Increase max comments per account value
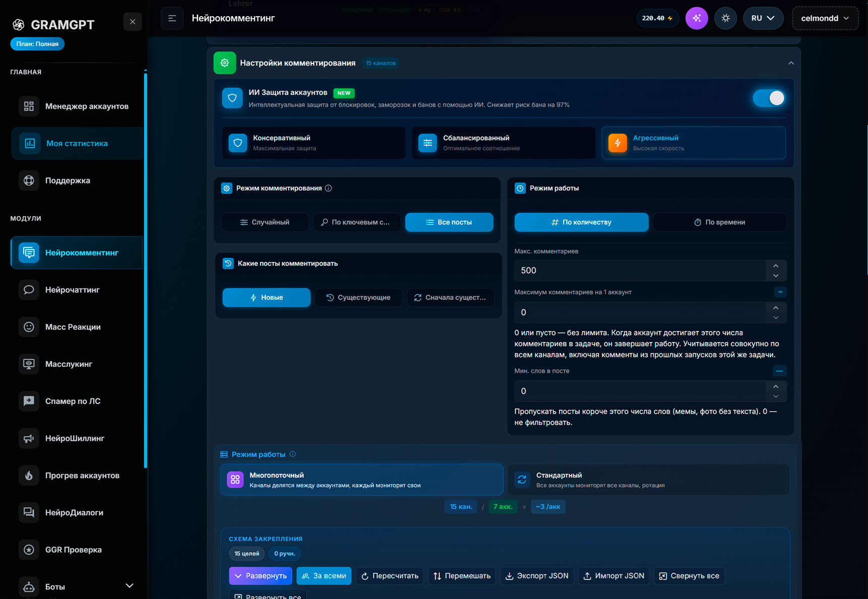868x599 pixels. tap(776, 308)
